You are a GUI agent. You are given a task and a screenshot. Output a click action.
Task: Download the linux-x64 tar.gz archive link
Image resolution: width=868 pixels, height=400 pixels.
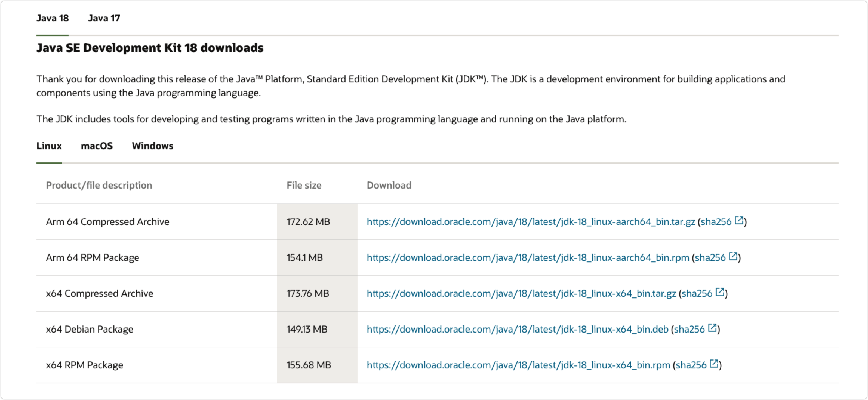tap(521, 293)
